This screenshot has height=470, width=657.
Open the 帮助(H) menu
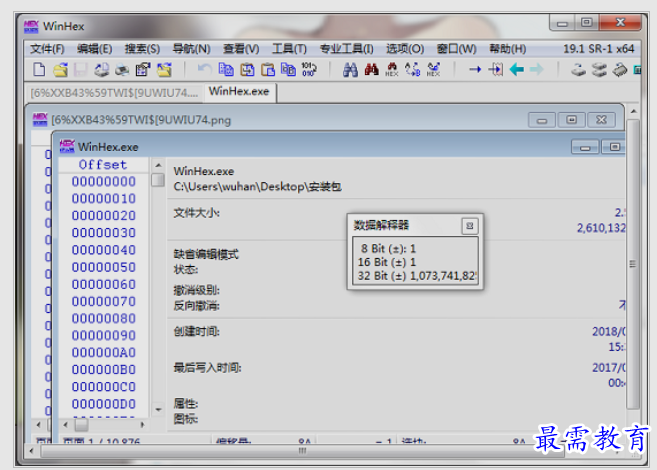pos(508,49)
